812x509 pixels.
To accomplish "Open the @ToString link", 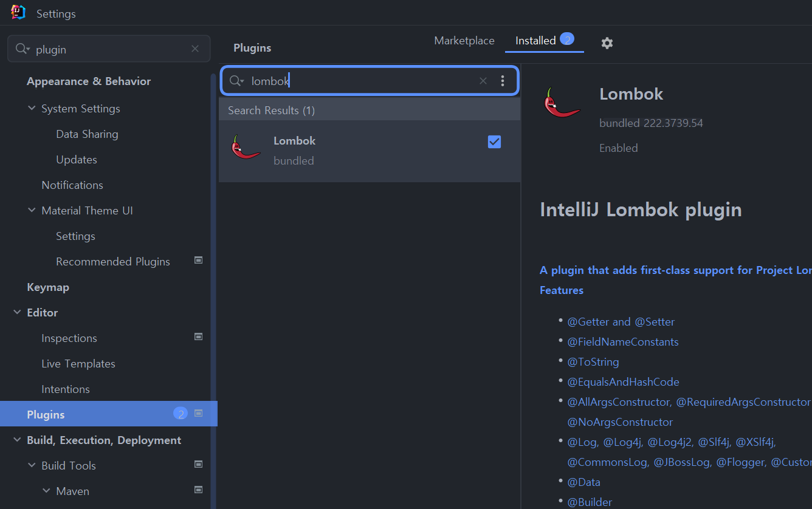I will (593, 362).
